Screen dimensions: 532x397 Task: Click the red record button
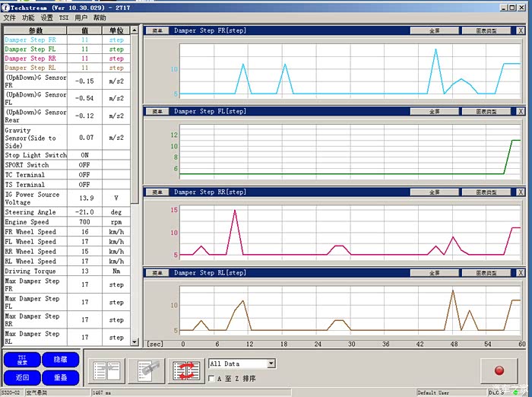click(x=499, y=370)
